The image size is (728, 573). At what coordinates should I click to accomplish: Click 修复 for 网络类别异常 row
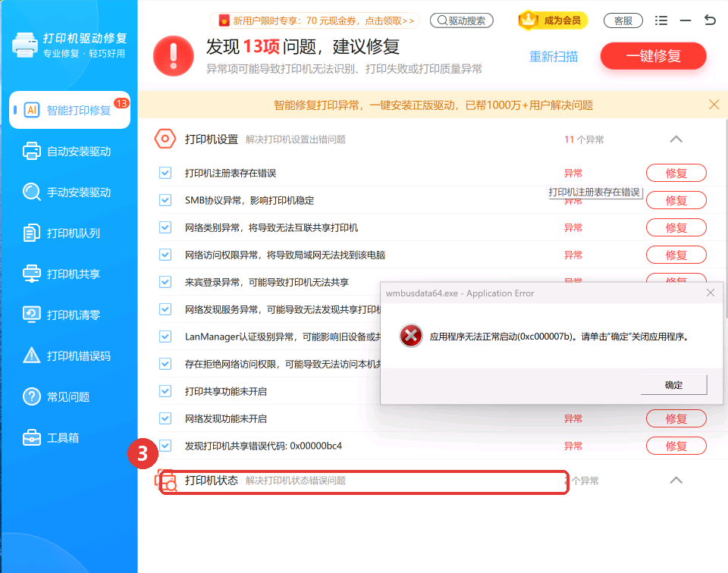[x=676, y=228]
